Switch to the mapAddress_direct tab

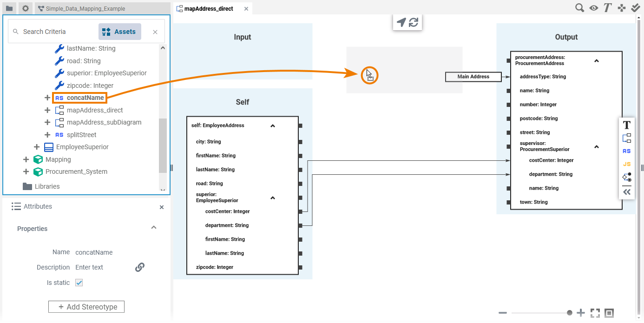[209, 8]
